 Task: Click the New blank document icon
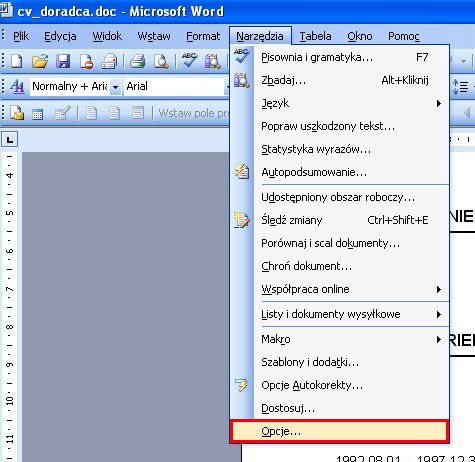pos(17,61)
